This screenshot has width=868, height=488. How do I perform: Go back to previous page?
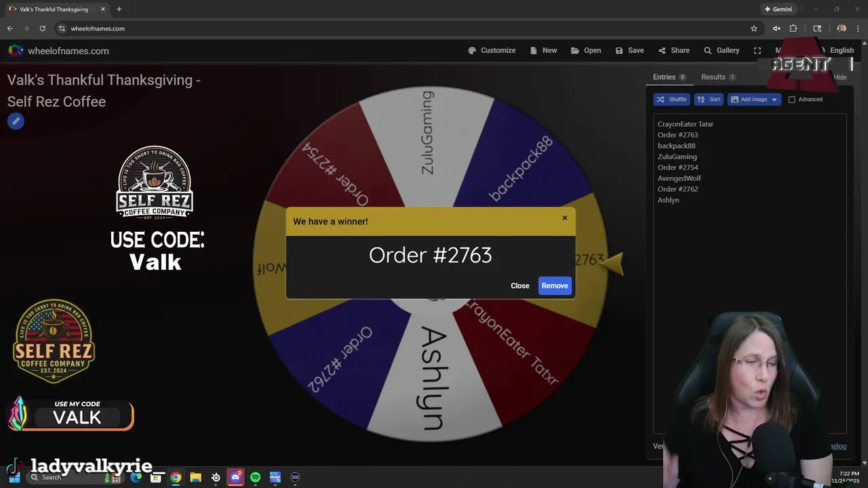[x=9, y=28]
